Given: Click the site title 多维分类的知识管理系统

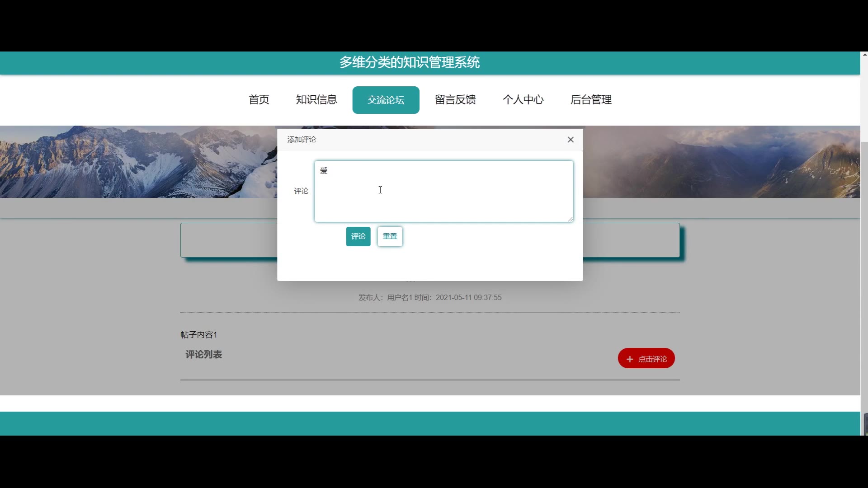Looking at the screenshot, I should click(409, 62).
